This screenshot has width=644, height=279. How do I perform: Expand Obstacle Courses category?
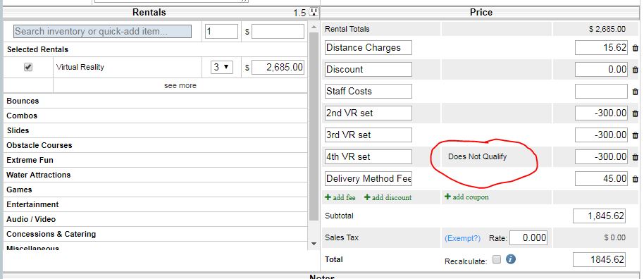pos(155,145)
